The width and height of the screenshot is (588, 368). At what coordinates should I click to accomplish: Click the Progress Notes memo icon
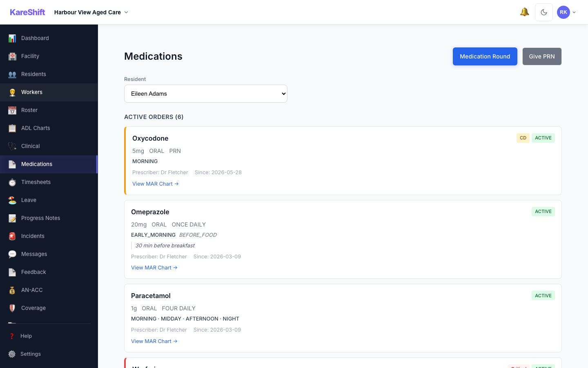coord(12,218)
